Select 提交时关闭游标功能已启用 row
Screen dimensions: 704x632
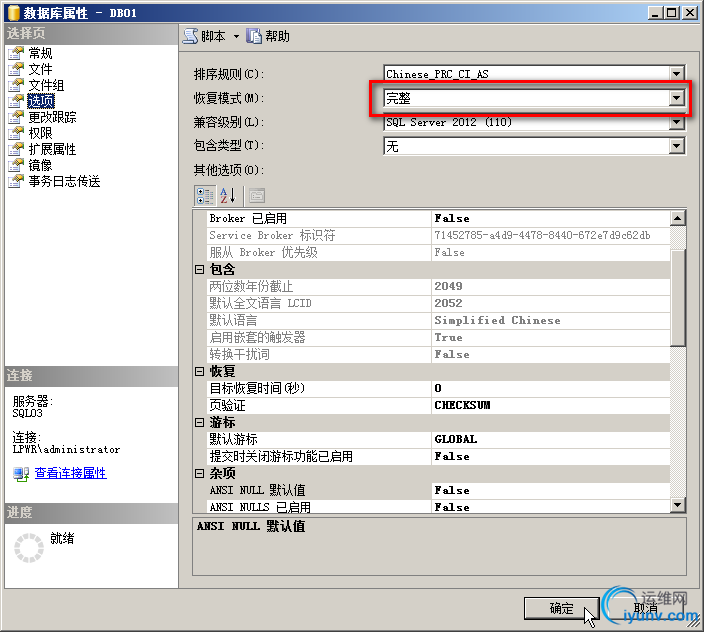click(438, 456)
